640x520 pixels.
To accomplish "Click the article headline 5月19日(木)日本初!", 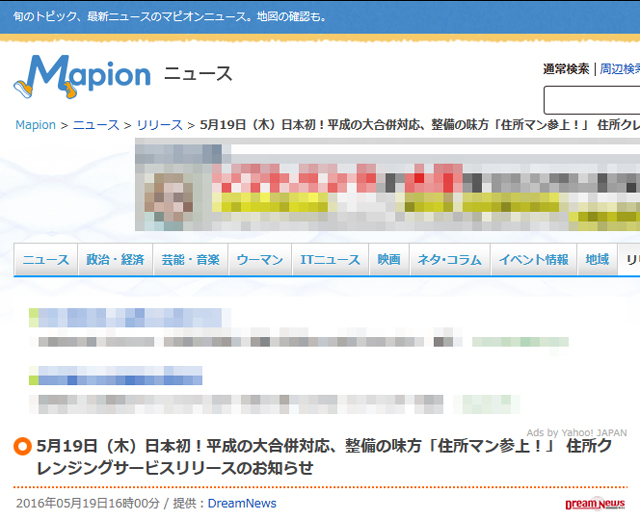I will point(324,457).
